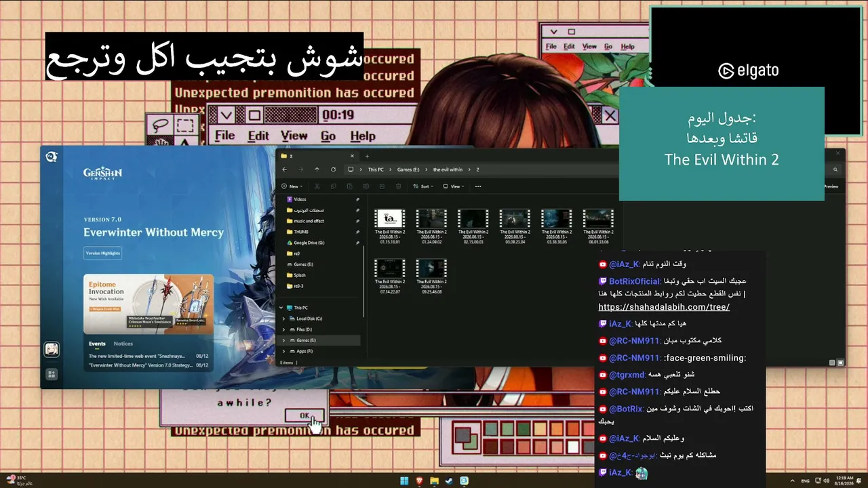Select the dashed marquee tool in pixel-art window
This screenshot has height=488, width=868.
[184, 125]
